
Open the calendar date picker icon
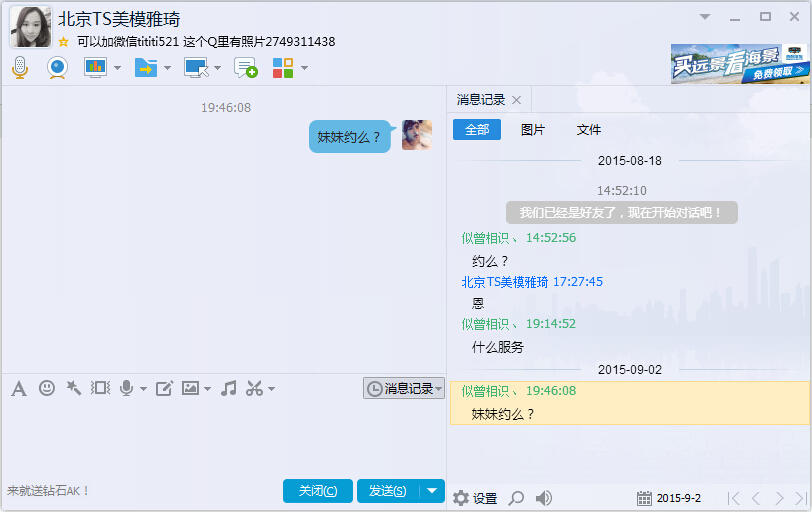[x=644, y=498]
